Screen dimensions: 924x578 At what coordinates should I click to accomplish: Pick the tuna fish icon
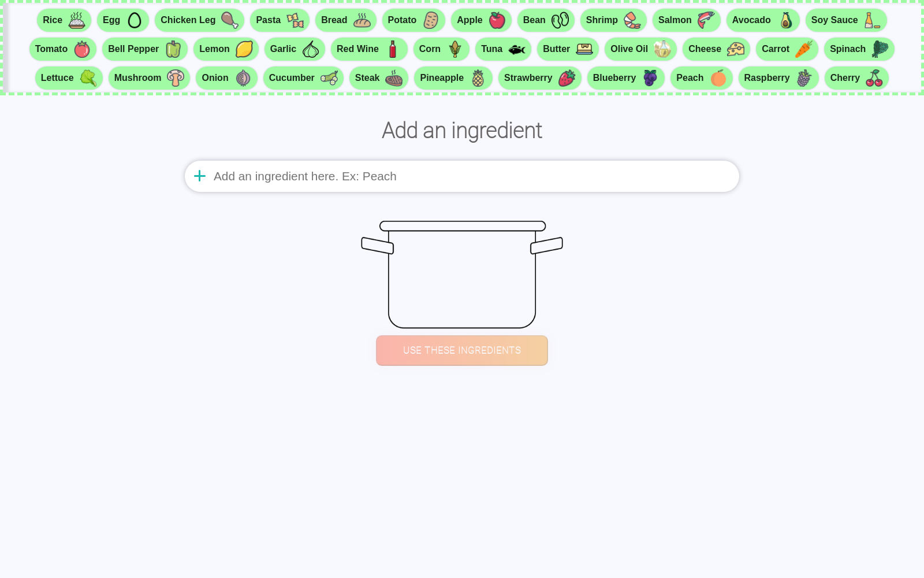tap(517, 49)
